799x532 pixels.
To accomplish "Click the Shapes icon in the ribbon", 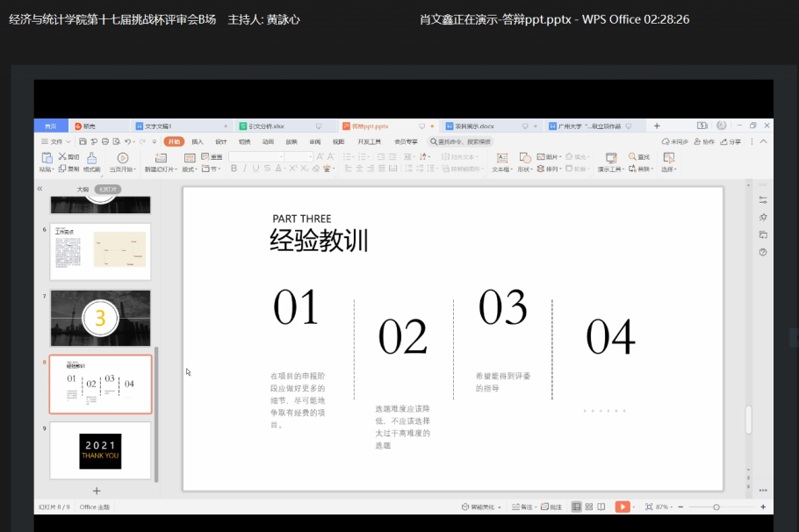I will point(524,158).
